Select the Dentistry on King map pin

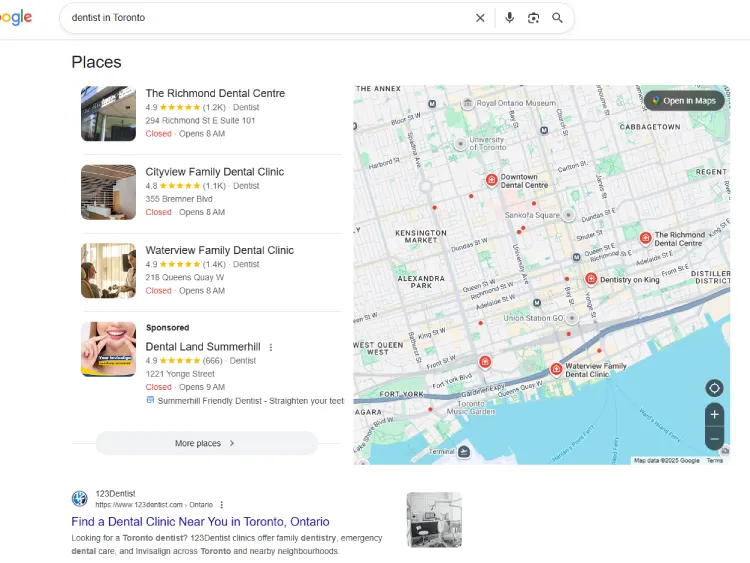[591, 279]
